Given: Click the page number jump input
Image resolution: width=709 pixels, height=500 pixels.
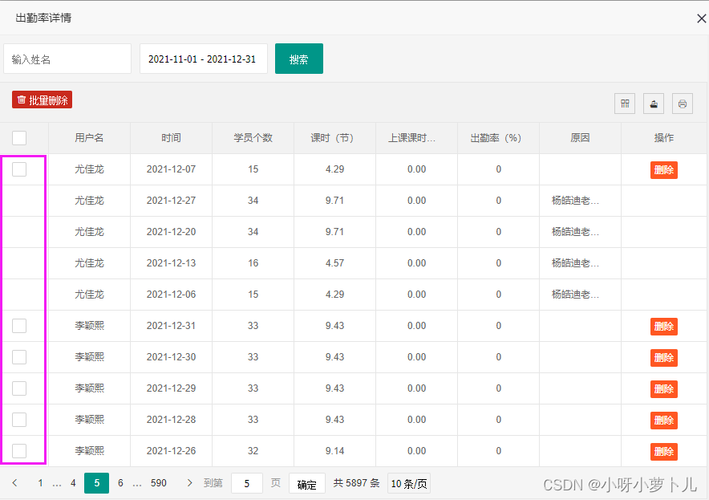Looking at the screenshot, I should pos(247,484).
